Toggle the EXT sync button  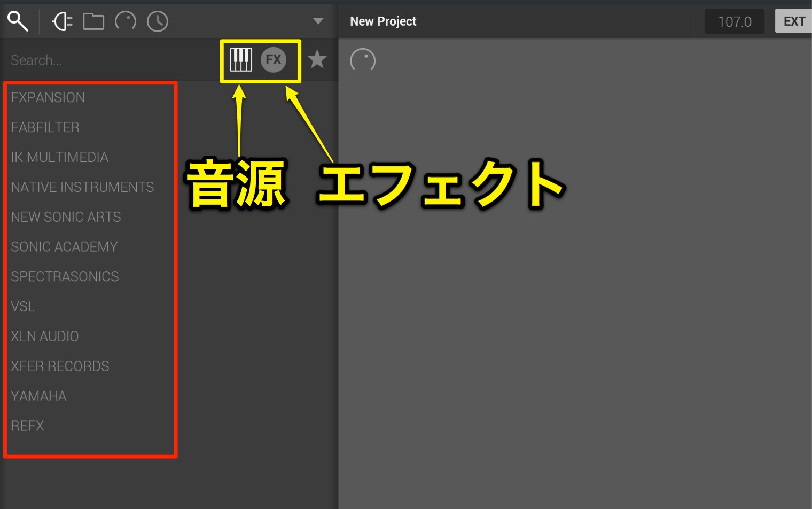click(794, 21)
